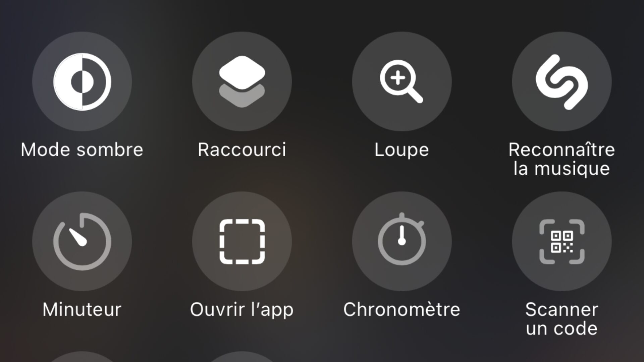The height and width of the screenshot is (362, 644).
Task: Tap the Shazam music recognition icon
Action: coord(562,81)
